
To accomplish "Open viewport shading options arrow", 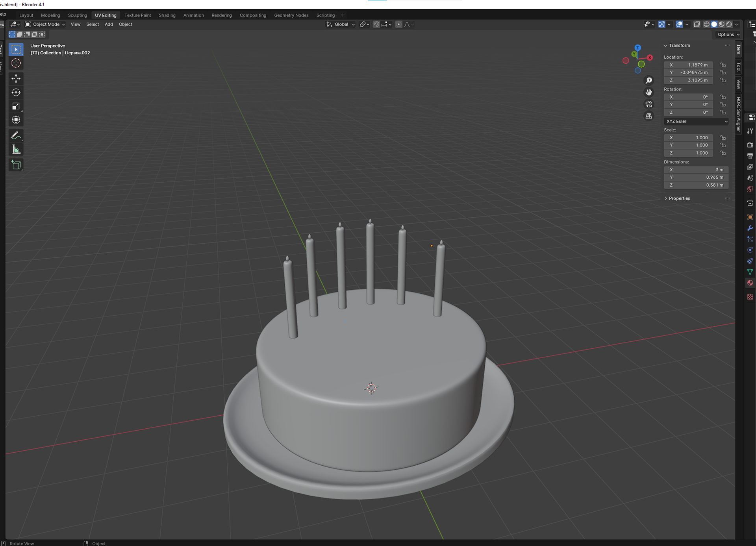I will (x=736, y=24).
